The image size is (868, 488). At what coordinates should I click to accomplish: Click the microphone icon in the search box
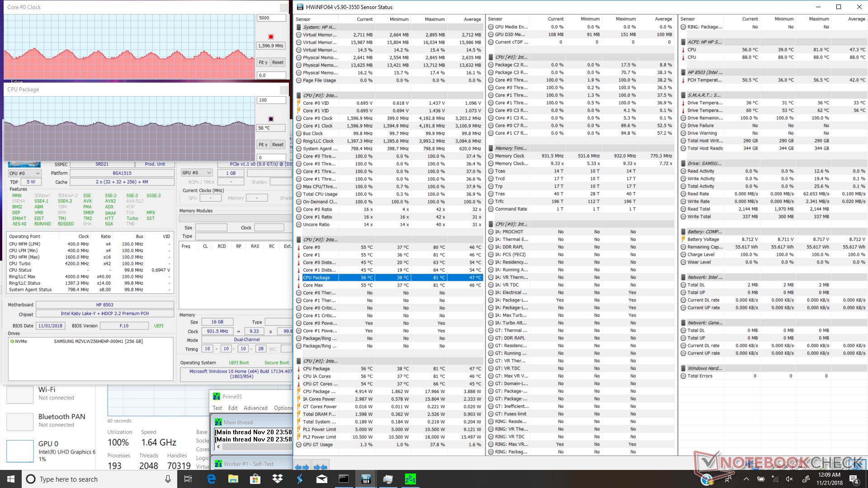[x=168, y=479]
